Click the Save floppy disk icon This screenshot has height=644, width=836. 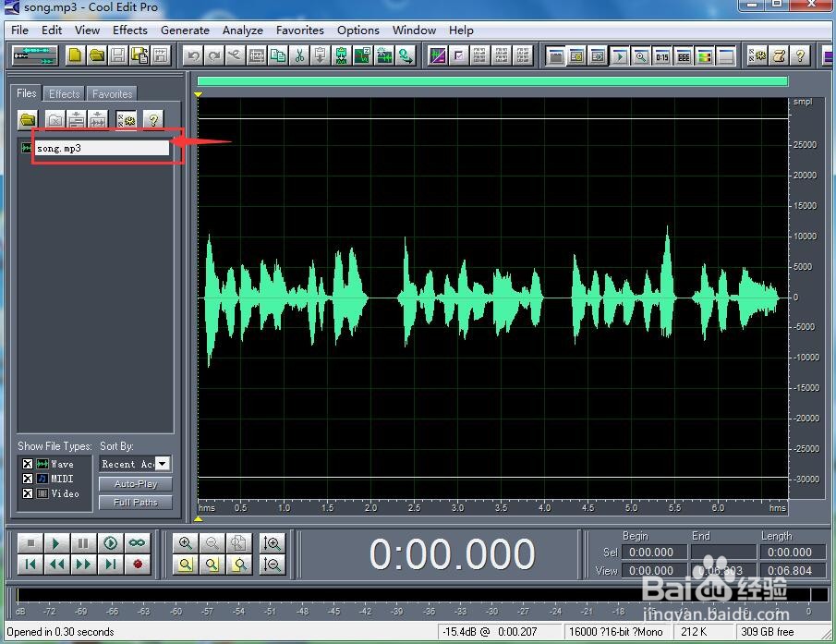point(118,55)
